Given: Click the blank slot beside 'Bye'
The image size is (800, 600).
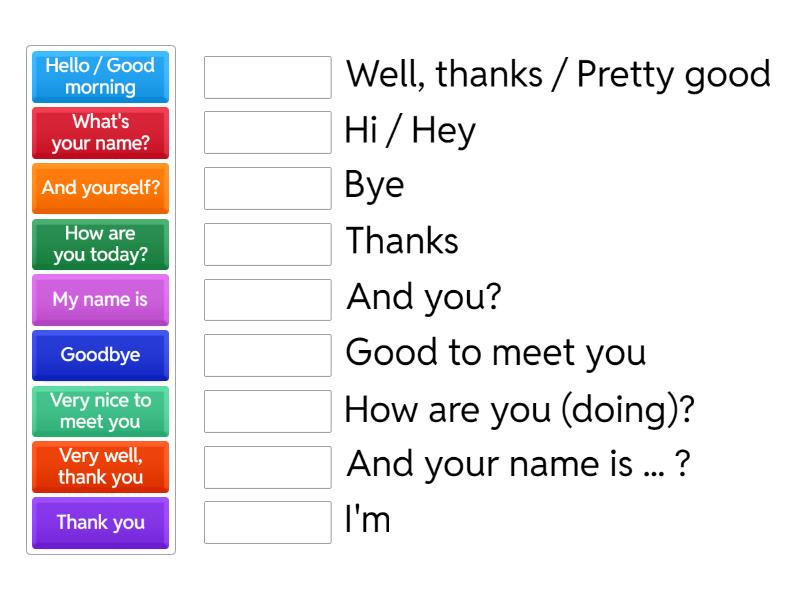Looking at the screenshot, I should coord(267,188).
